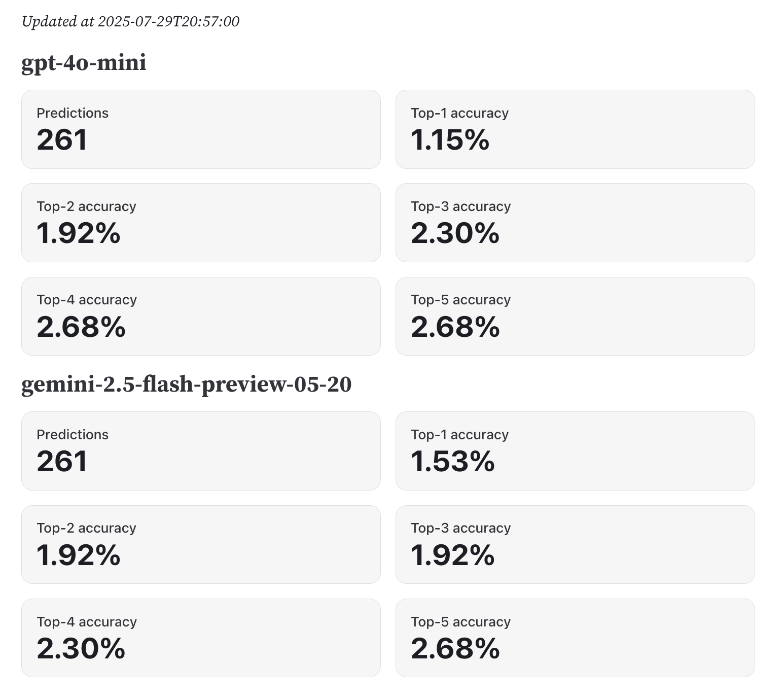Select gpt-4o-mini Top-1 accuracy 1.15% card
This screenshot has height=699, width=784.
click(x=575, y=129)
